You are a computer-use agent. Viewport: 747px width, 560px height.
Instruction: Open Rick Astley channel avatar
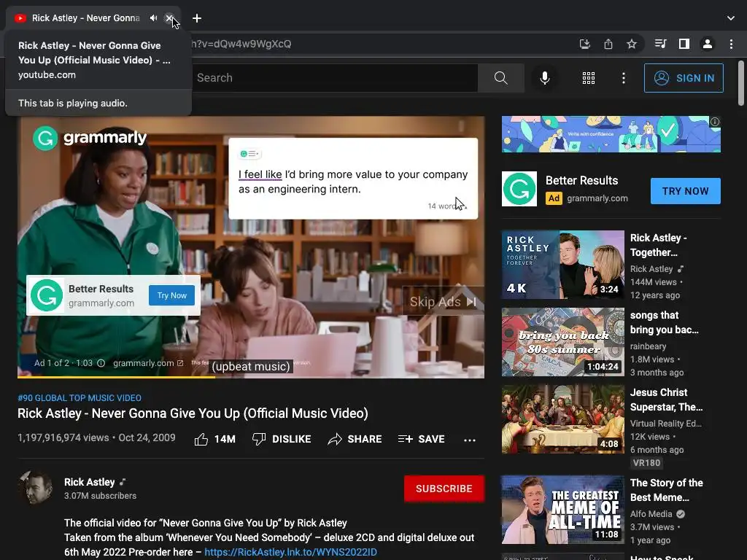tap(35, 488)
